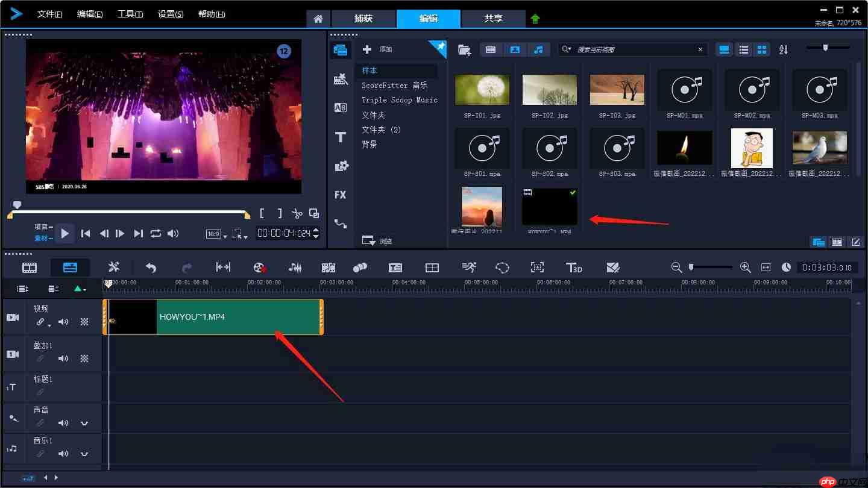Expand the 音乐1 track options chevron
Viewport: 868px width, 488px height.
click(x=84, y=454)
